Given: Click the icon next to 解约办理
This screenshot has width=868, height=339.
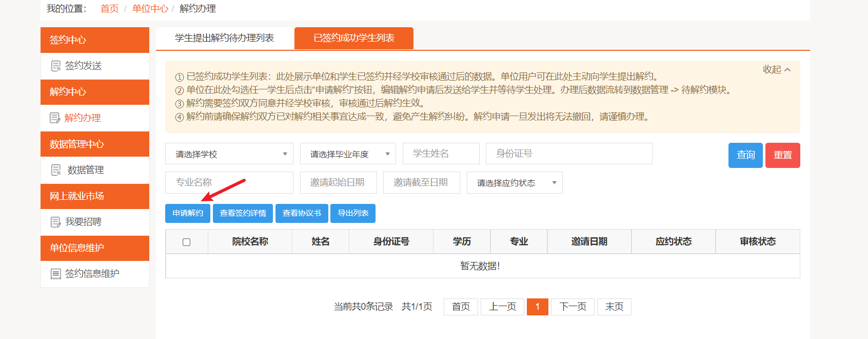Looking at the screenshot, I should click(x=55, y=118).
